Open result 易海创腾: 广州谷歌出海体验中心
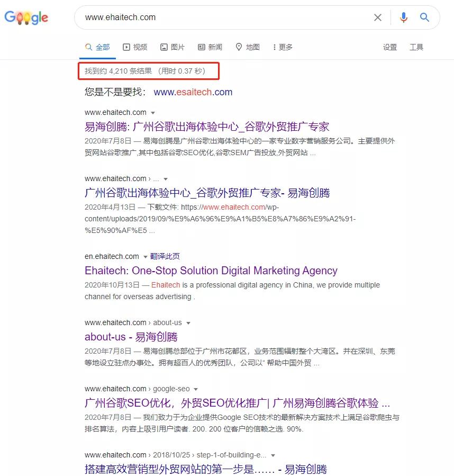 (207, 127)
